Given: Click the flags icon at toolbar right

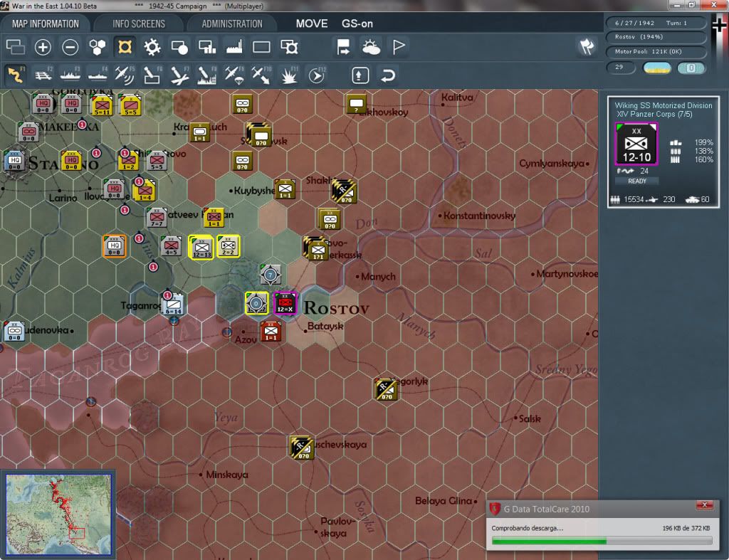Looking at the screenshot, I should (587, 46).
